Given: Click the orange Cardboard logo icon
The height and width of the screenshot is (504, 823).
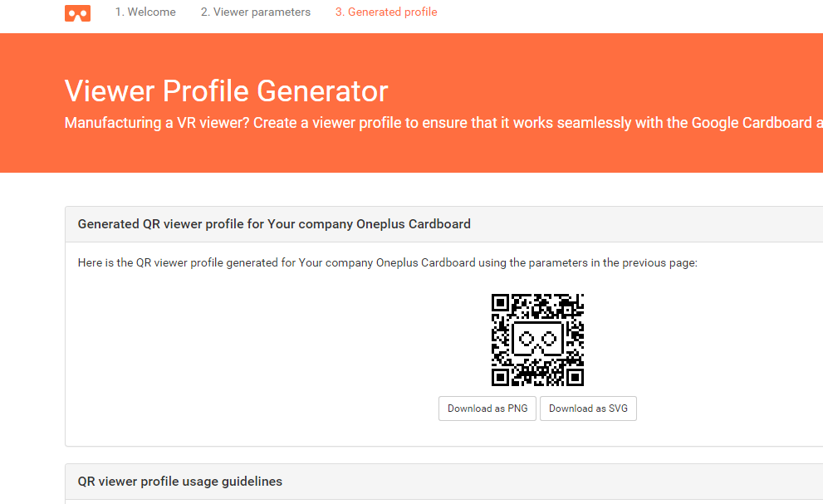Looking at the screenshot, I should pyautogui.click(x=78, y=13).
